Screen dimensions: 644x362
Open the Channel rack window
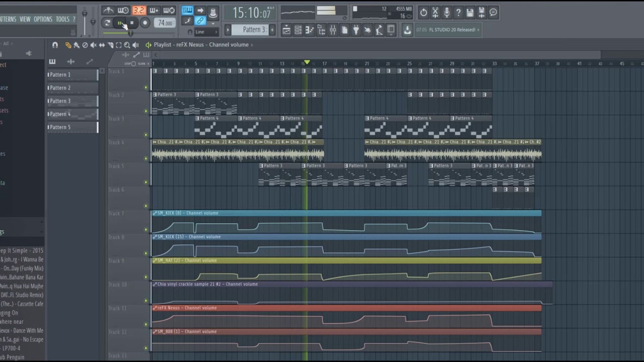tap(298, 30)
